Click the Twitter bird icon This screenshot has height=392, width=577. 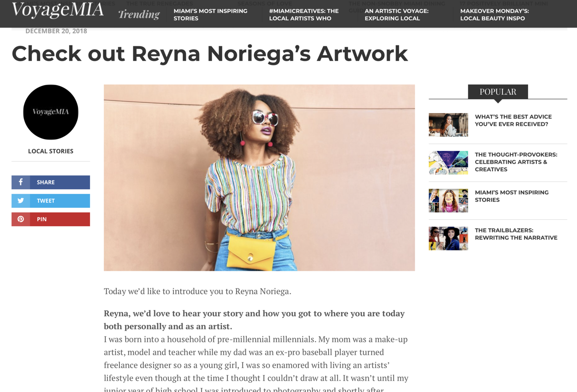point(21,200)
